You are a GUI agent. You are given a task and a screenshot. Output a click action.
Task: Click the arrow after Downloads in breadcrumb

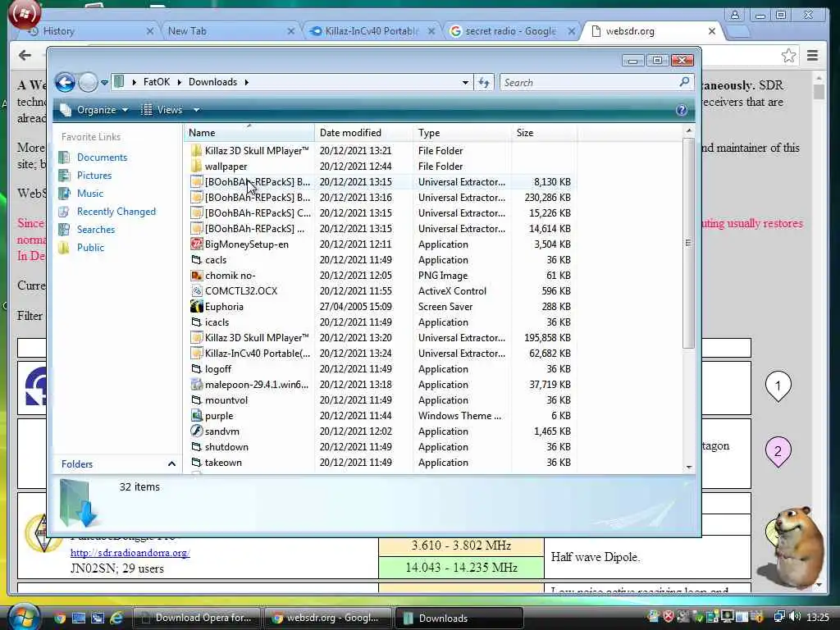point(246,82)
